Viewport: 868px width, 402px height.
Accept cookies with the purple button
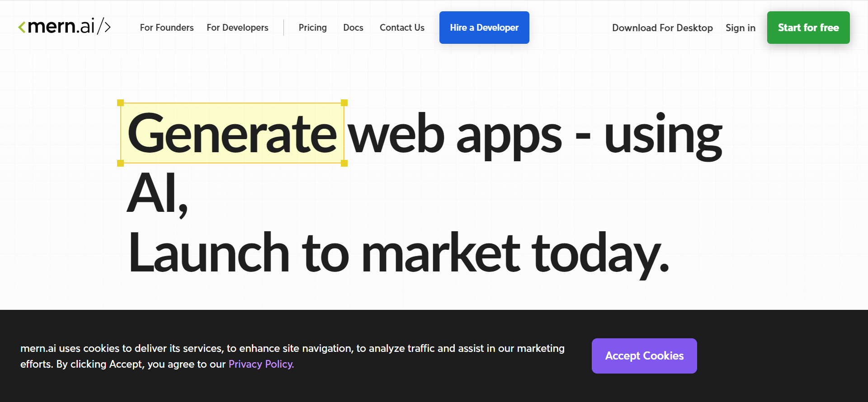(x=644, y=356)
